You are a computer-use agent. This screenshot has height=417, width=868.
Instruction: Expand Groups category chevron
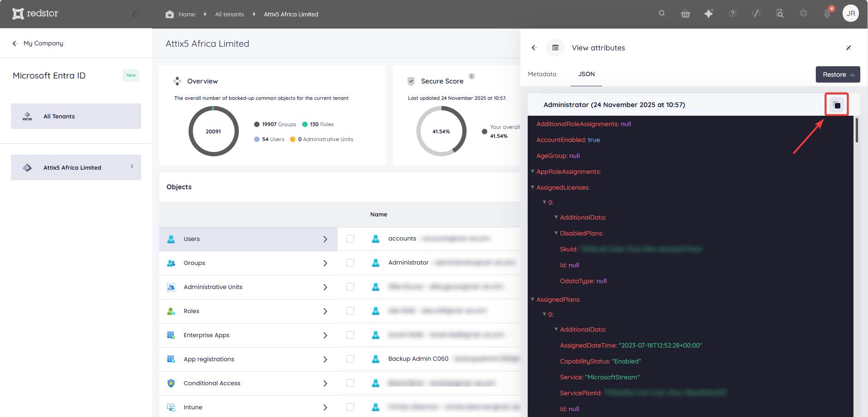(325, 263)
